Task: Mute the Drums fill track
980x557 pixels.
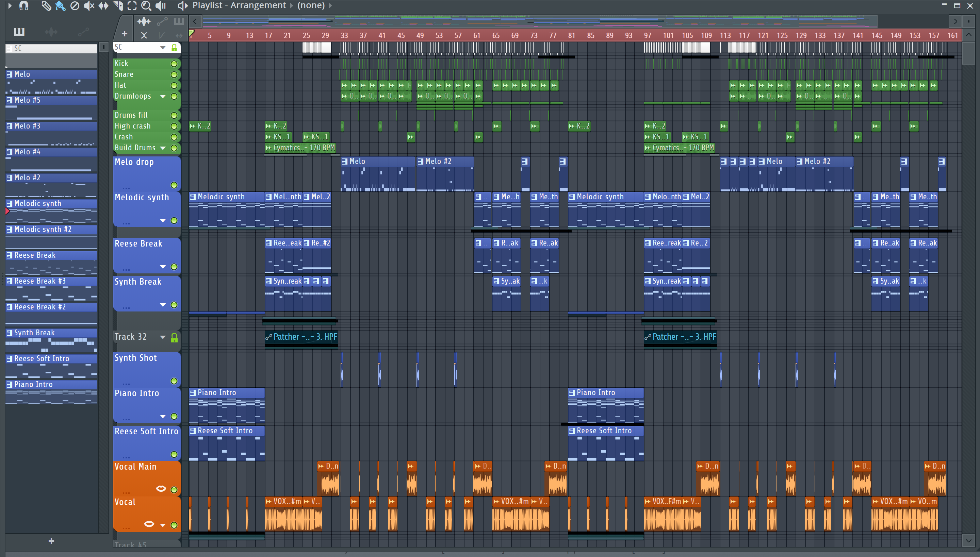Action: point(174,115)
